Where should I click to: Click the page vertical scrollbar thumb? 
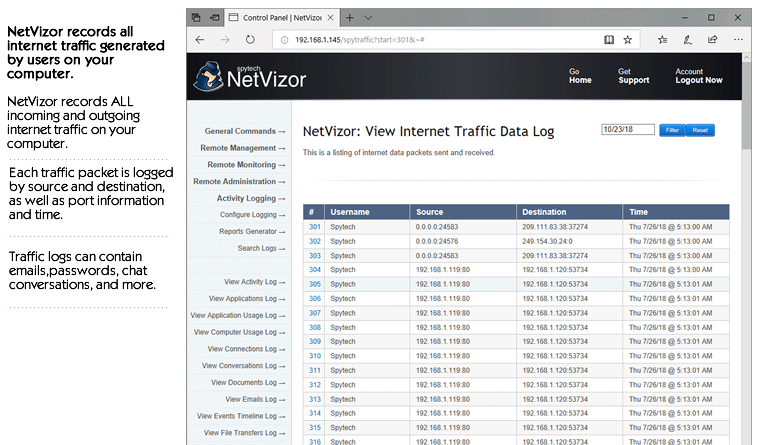point(746,106)
